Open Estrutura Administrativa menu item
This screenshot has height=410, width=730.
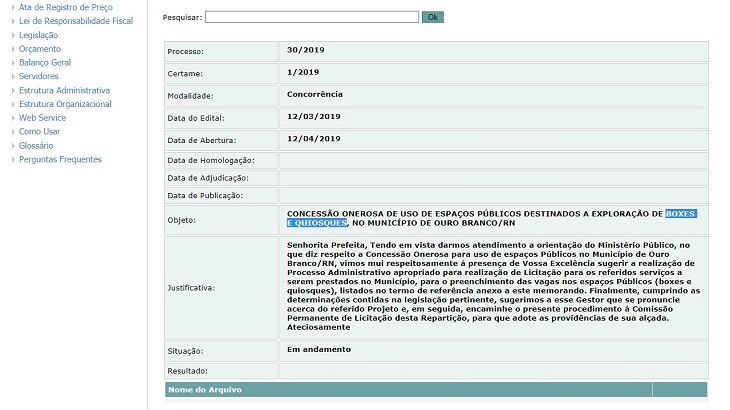point(64,90)
